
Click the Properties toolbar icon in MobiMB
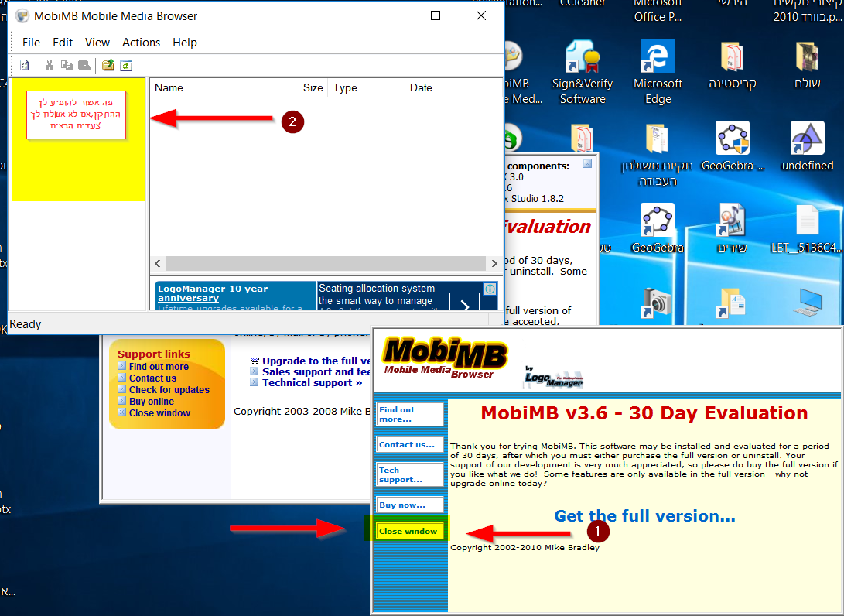[x=25, y=66]
